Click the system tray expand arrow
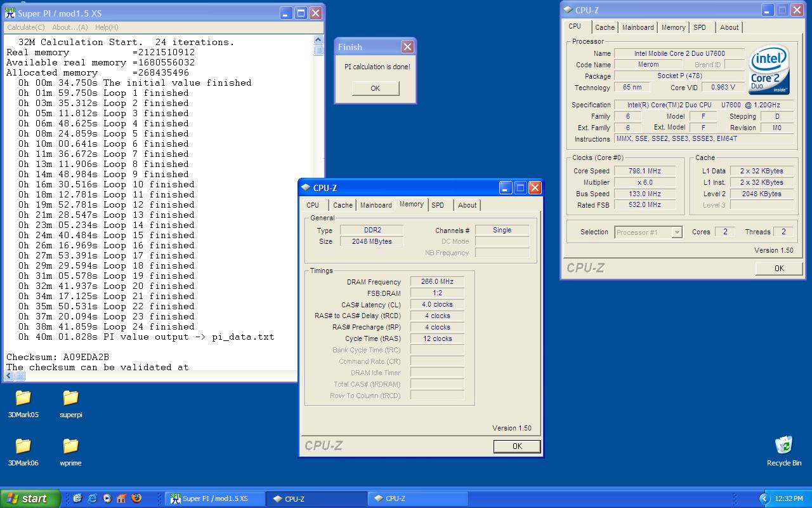 764,498
